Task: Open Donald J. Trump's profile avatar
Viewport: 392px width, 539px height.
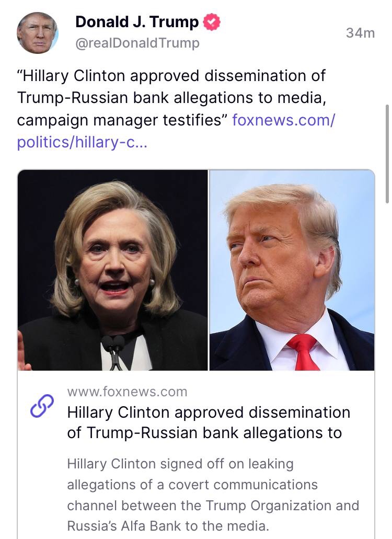Action: pos(38,33)
